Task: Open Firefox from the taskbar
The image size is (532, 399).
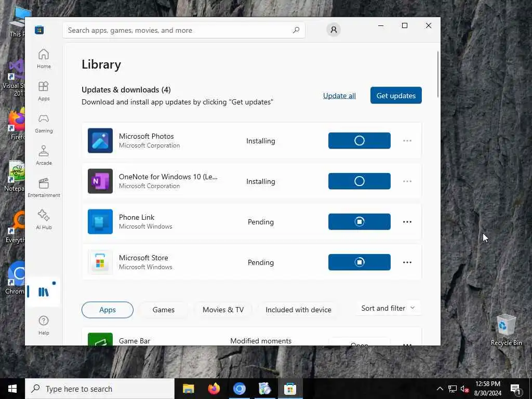Action: point(214,389)
